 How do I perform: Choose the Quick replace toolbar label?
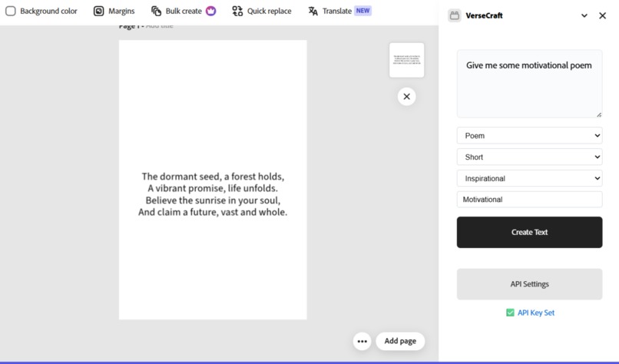(x=270, y=11)
